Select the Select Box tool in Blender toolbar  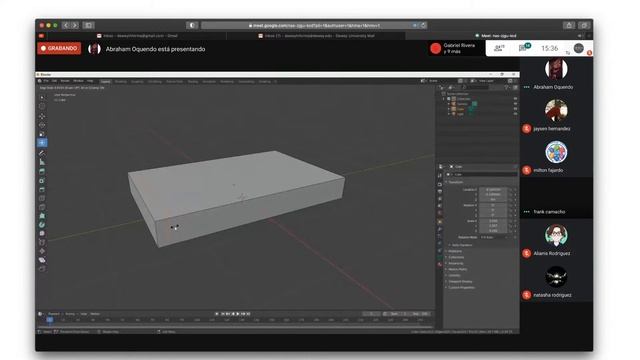[x=42, y=98]
